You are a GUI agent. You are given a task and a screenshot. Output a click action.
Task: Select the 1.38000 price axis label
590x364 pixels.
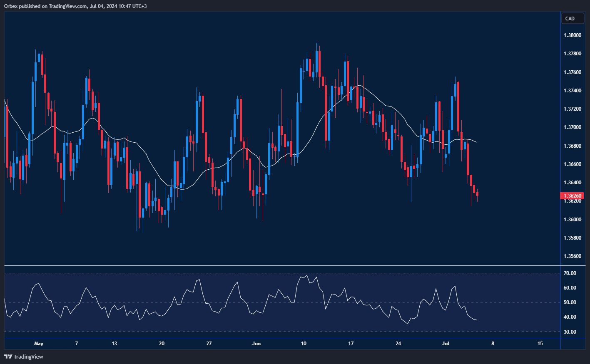pyautogui.click(x=572, y=35)
